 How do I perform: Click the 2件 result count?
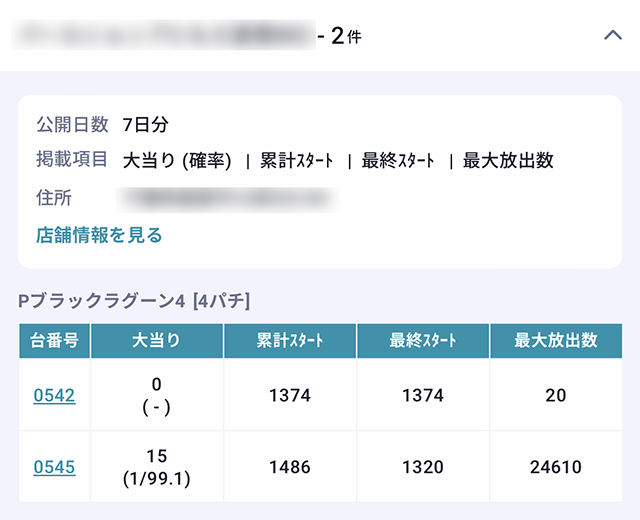(x=345, y=37)
